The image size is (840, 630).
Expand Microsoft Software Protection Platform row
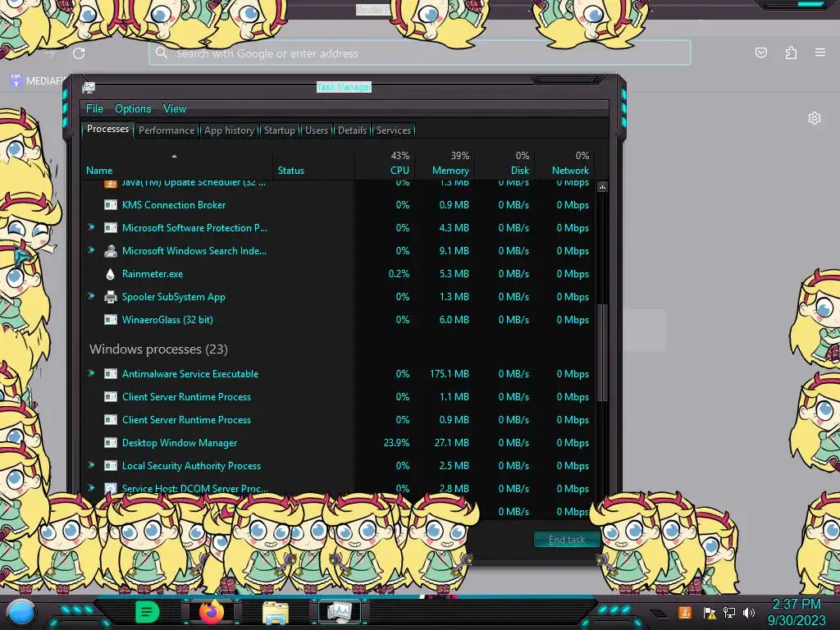pyautogui.click(x=91, y=227)
